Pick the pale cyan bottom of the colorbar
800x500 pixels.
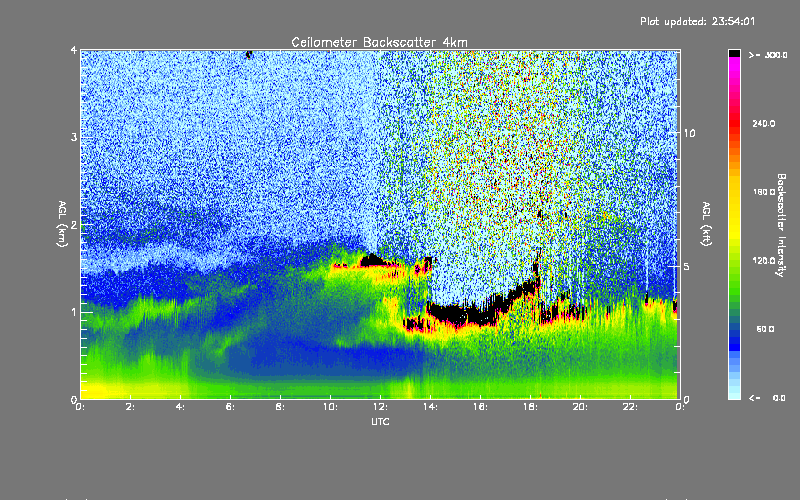[734, 394]
